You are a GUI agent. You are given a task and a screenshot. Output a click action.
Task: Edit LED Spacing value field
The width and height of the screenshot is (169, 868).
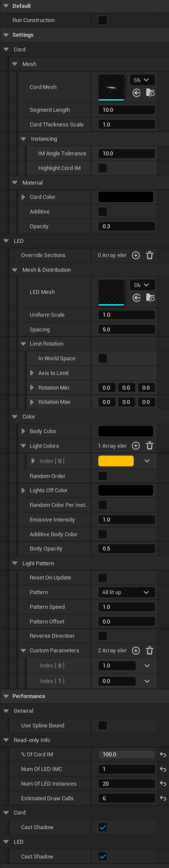pyautogui.click(x=126, y=329)
